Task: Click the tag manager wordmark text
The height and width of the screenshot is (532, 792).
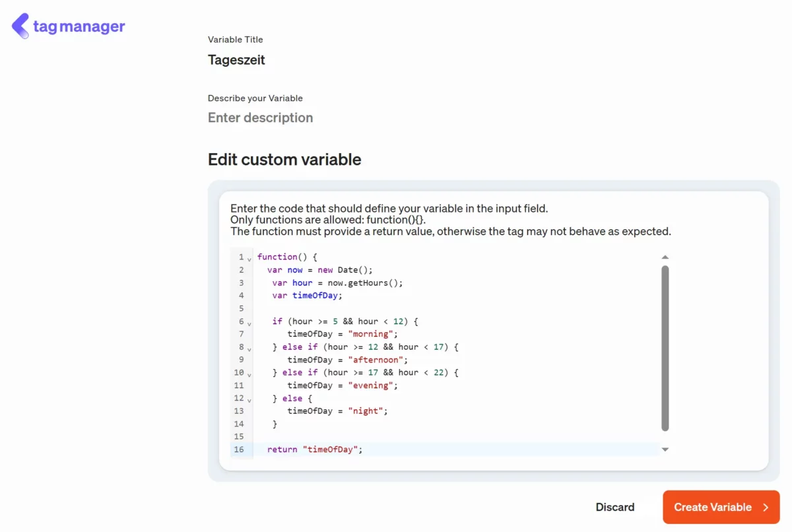Action: coord(79,26)
